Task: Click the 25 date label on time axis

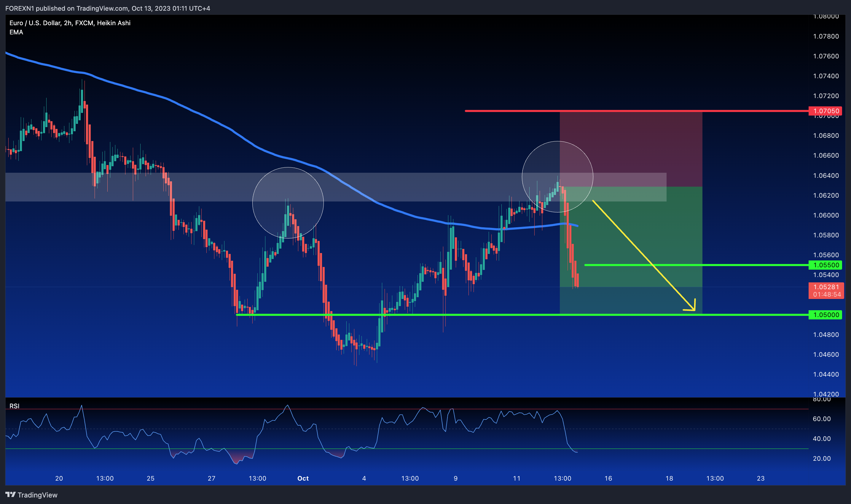Action: [x=151, y=478]
